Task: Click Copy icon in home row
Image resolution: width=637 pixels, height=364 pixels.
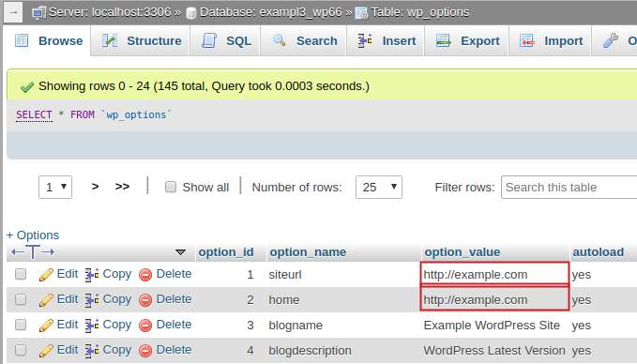Action: coord(92,300)
